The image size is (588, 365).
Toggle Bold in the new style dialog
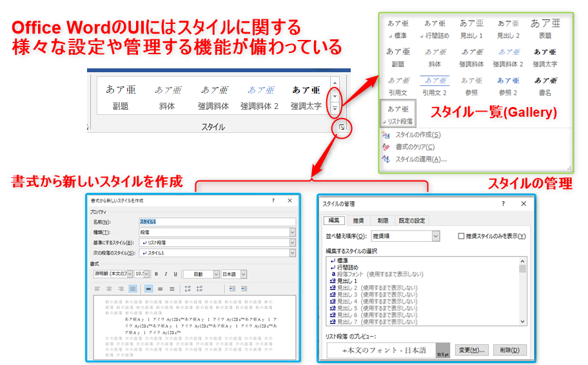click(x=157, y=274)
